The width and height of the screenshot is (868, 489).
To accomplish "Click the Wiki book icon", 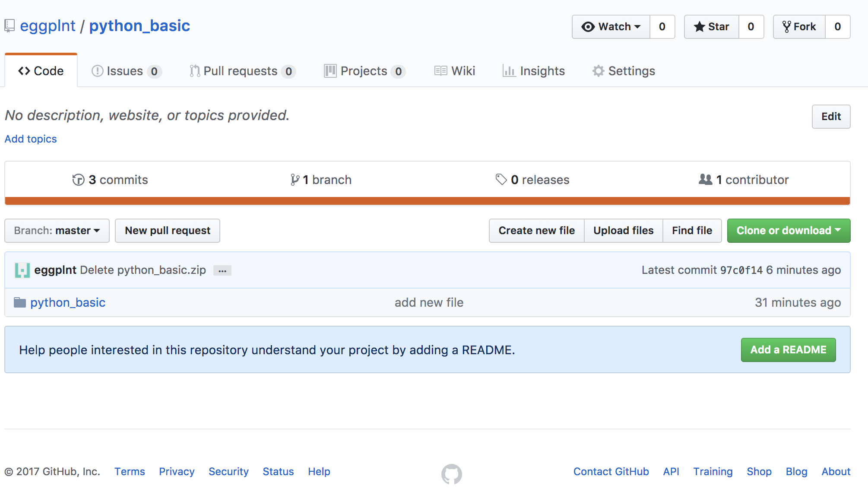I will [x=441, y=71].
